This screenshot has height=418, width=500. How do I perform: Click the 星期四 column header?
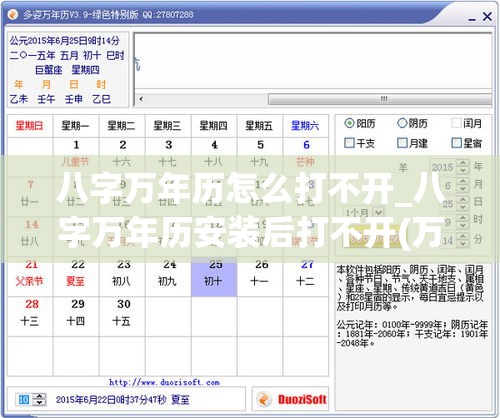tap(214, 126)
